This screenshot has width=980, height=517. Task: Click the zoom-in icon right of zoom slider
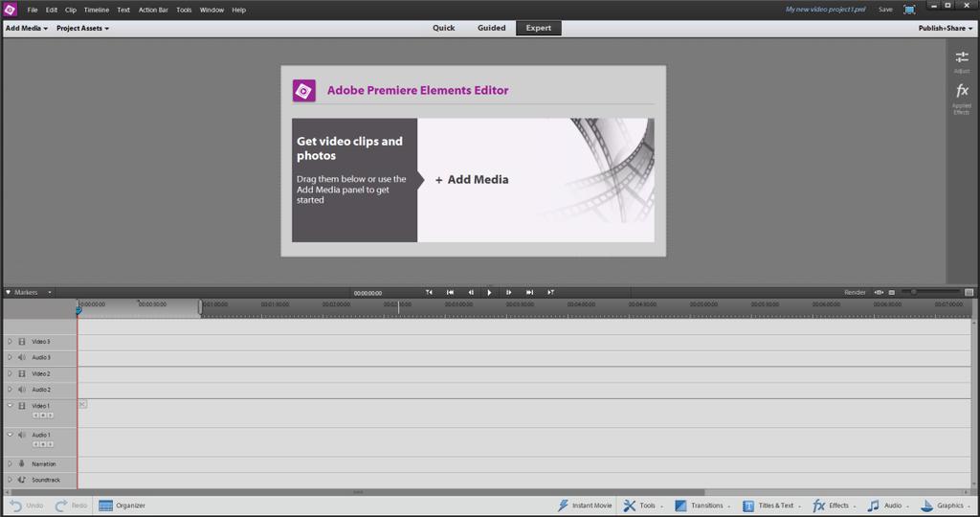coord(969,292)
